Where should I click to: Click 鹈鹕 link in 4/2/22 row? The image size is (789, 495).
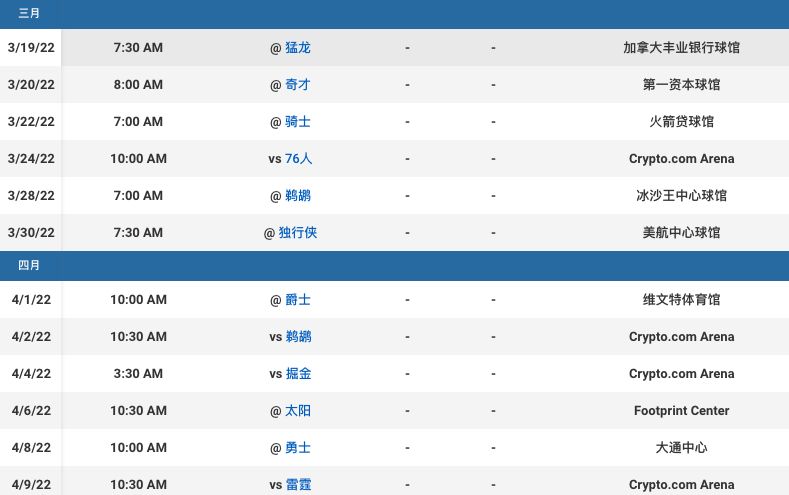tap(298, 336)
